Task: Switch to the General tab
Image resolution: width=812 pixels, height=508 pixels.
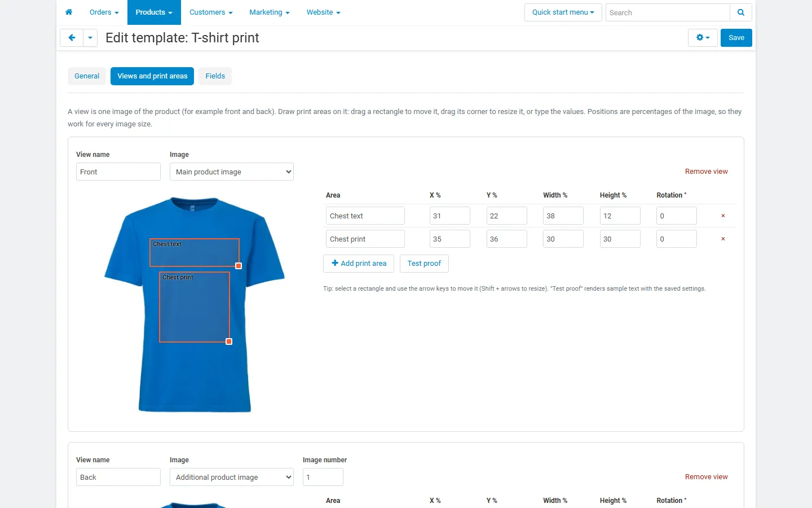Action: coord(87,76)
